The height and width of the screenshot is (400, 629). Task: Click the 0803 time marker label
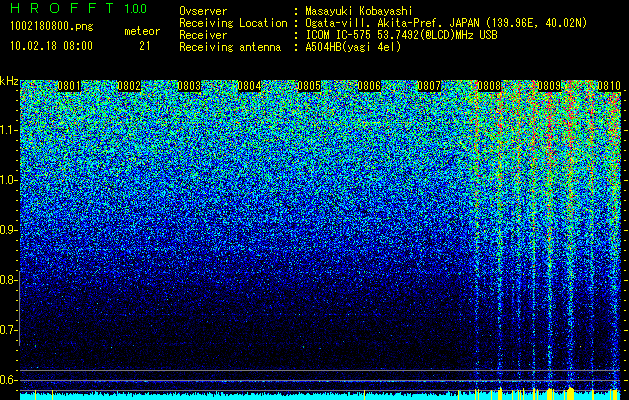pos(189,86)
